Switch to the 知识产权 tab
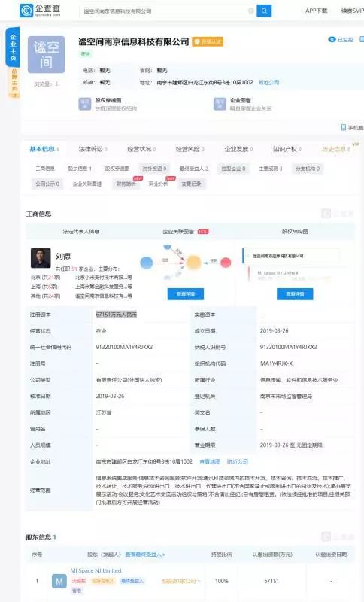Screen dimensions: 364x602 click(287, 149)
